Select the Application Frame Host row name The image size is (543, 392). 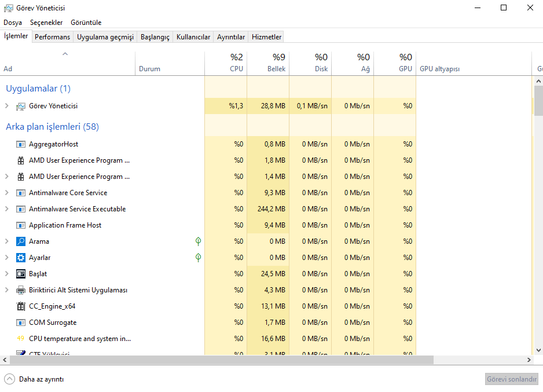[x=65, y=225]
